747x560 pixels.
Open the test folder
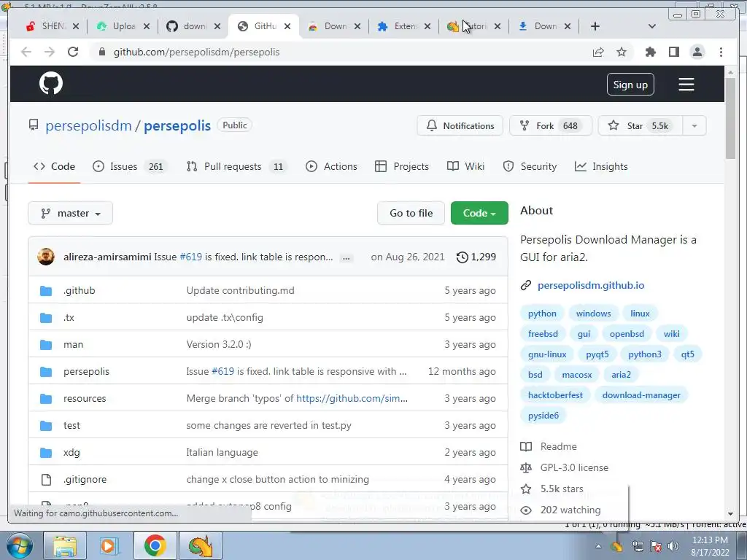click(71, 425)
